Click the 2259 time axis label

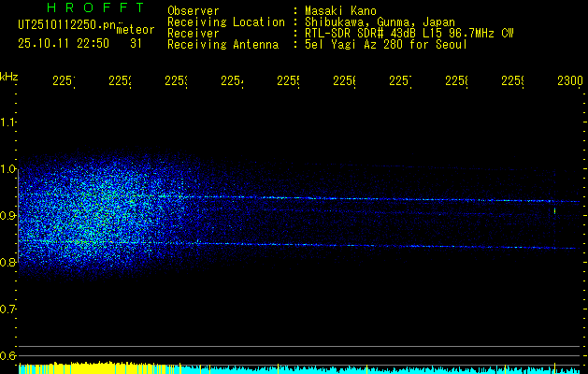tap(512, 80)
